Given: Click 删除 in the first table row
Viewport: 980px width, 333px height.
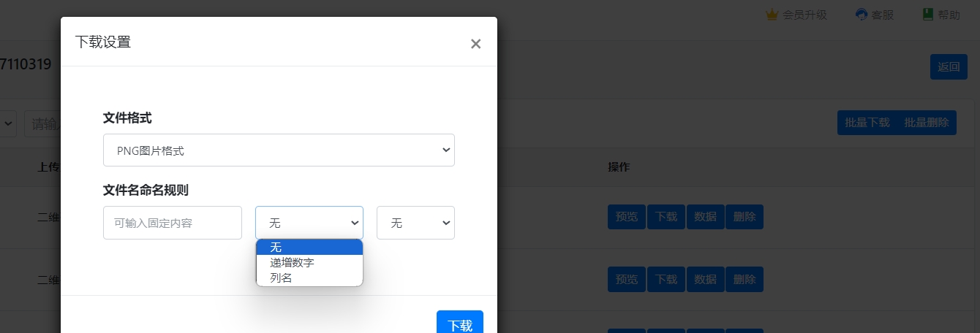Looking at the screenshot, I should (x=744, y=217).
